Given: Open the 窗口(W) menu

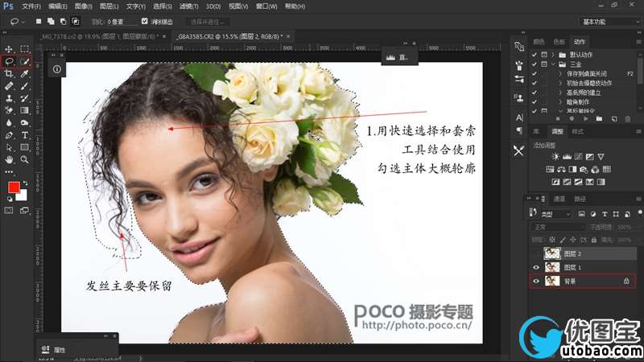Looking at the screenshot, I should (266, 6).
